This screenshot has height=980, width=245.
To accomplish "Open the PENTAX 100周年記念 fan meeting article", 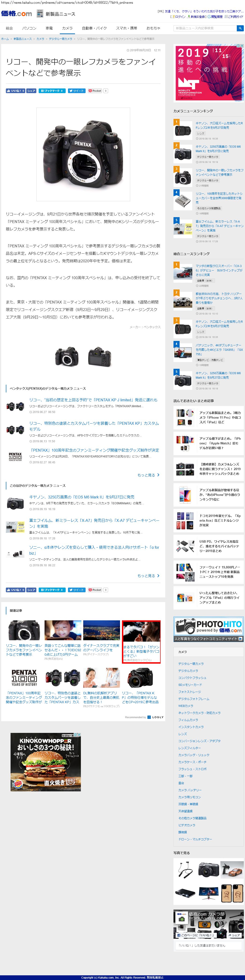I will point(94,450).
